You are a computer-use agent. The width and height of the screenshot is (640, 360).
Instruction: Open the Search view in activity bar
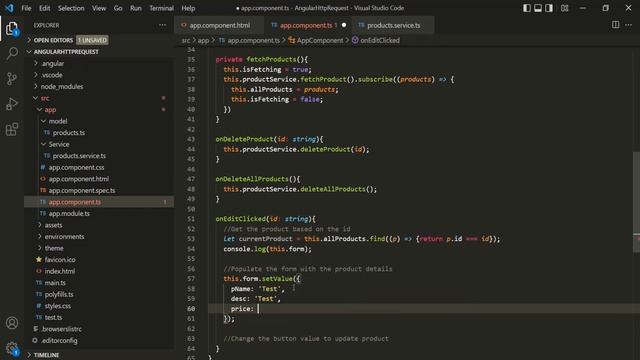[x=12, y=53]
